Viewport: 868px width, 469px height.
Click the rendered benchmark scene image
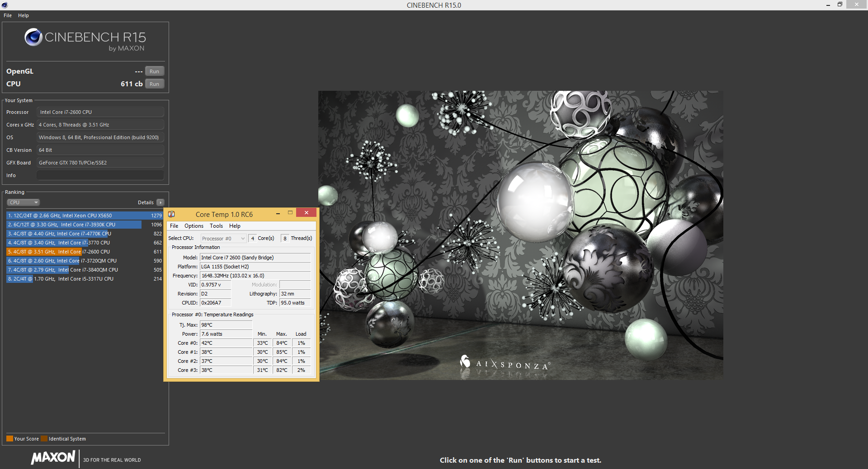tap(520, 235)
